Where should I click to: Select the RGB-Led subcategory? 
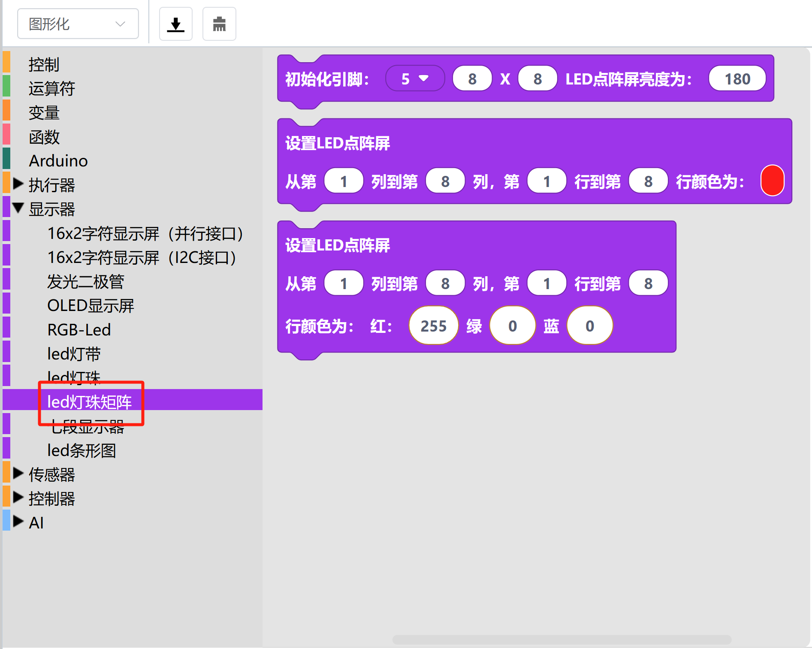(x=79, y=329)
